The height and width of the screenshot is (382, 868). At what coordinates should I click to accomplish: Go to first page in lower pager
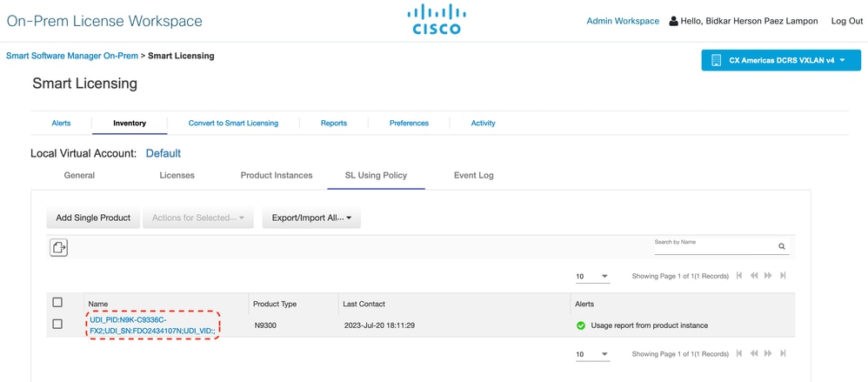tap(739, 353)
